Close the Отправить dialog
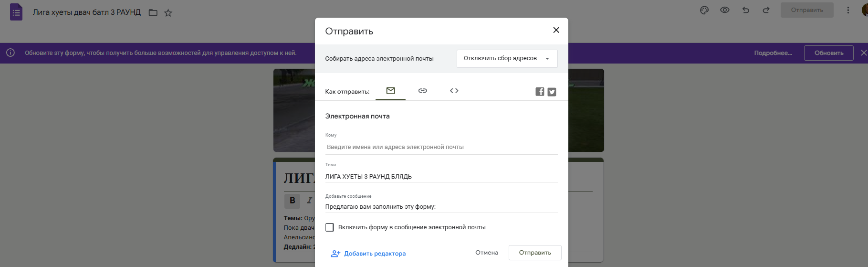 point(556,30)
